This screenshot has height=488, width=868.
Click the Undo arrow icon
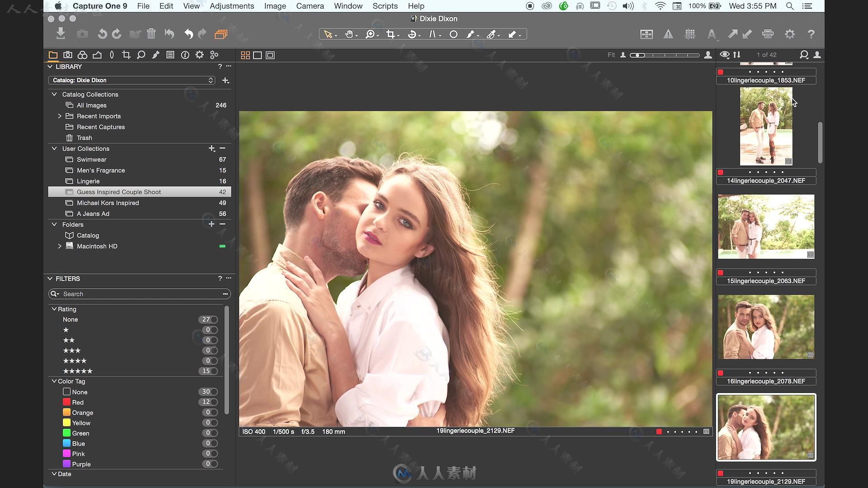click(189, 34)
